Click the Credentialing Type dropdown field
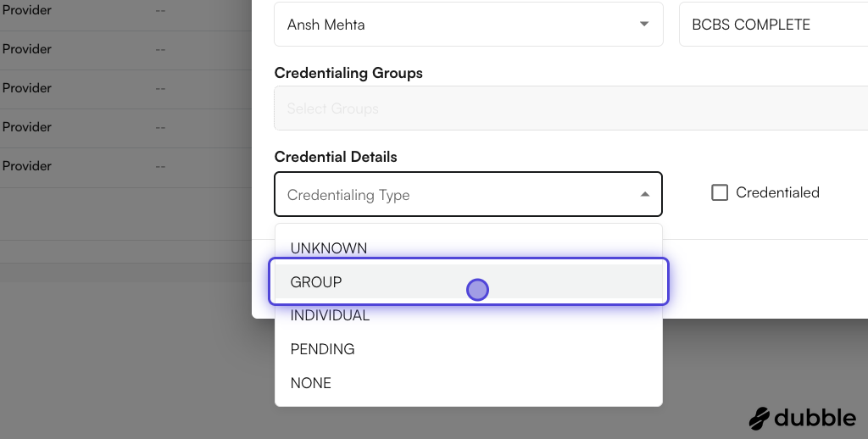Screen dimensions: 868x439 coord(458,195)
